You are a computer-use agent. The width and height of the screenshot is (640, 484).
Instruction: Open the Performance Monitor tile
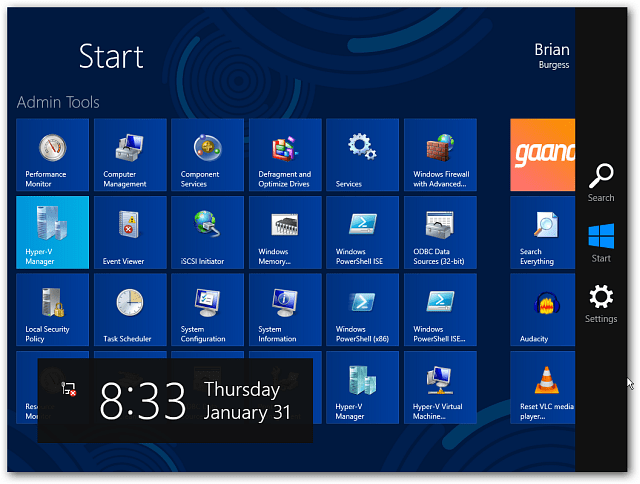52,155
